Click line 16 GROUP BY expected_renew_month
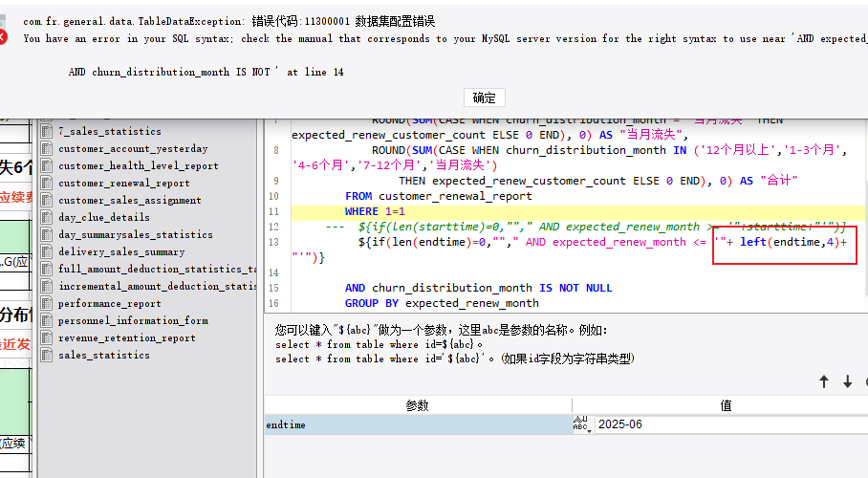The image size is (868, 478). pyautogui.click(x=442, y=303)
